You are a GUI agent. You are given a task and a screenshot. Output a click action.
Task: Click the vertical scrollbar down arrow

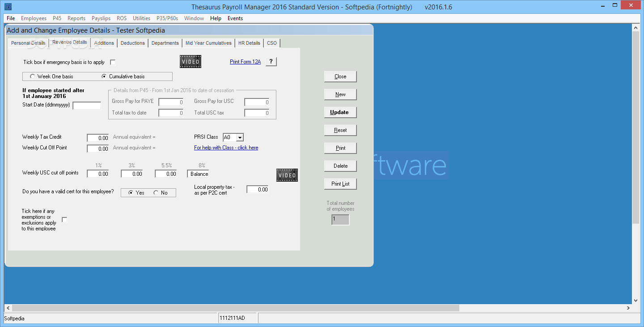(x=636, y=300)
